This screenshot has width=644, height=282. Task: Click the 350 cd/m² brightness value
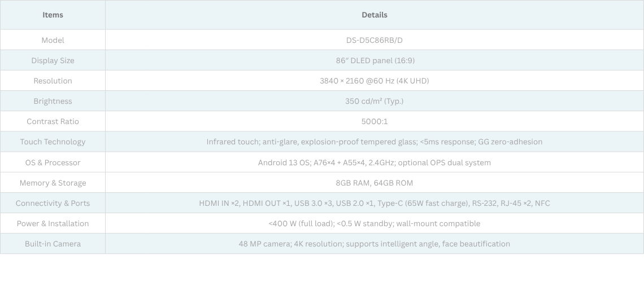point(375,101)
